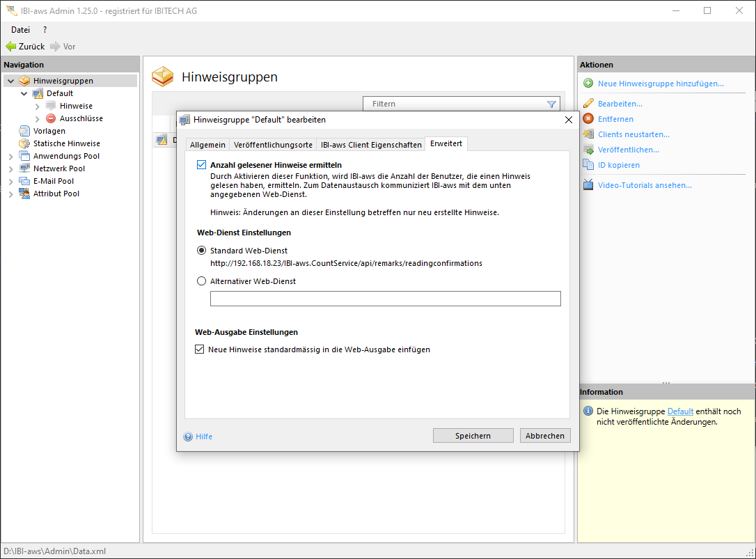Viewport: 756px width, 559px height.
Task: Select the Alternativer Web-Dienst radio button
Action: tap(202, 281)
